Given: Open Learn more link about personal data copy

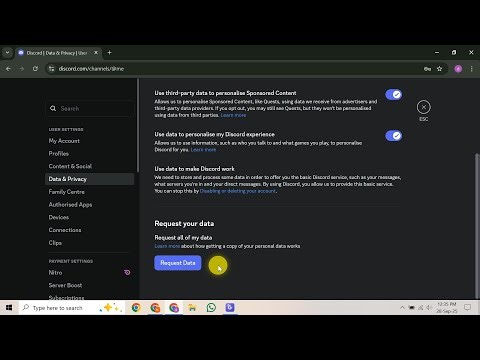Looking at the screenshot, I should [167, 246].
